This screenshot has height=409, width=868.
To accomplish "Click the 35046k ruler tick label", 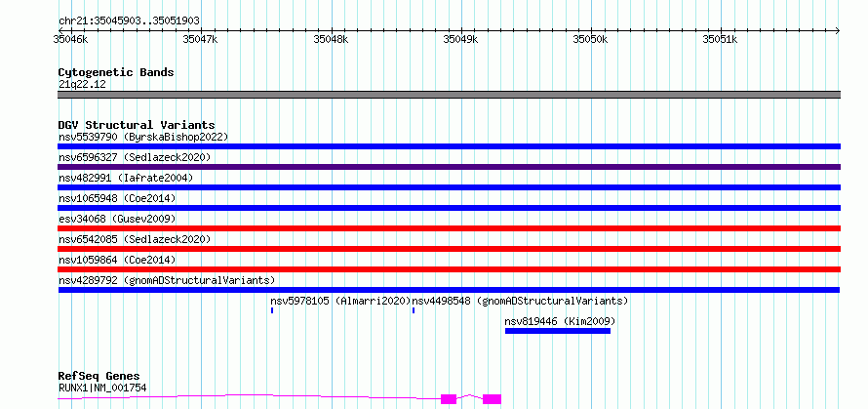I will tap(70, 39).
